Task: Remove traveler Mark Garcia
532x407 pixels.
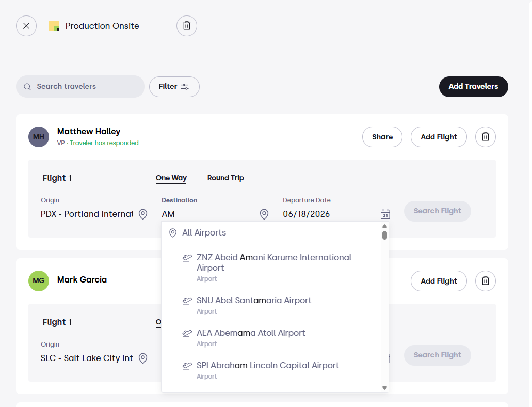Action: 486,281
